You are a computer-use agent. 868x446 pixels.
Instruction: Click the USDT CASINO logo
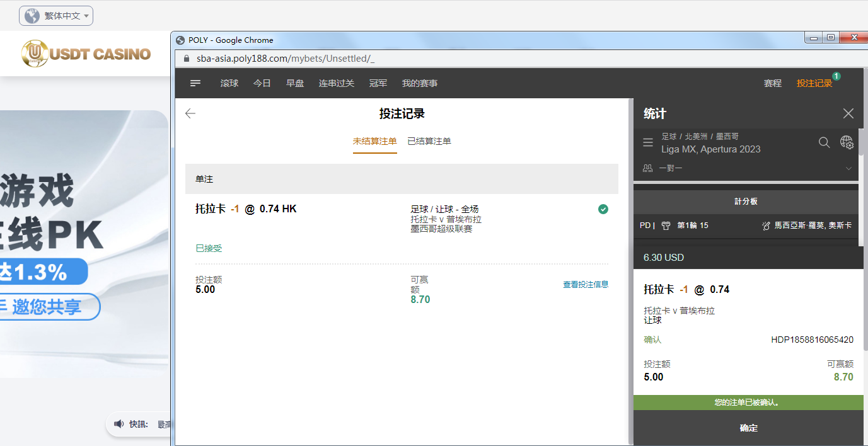tap(86, 54)
